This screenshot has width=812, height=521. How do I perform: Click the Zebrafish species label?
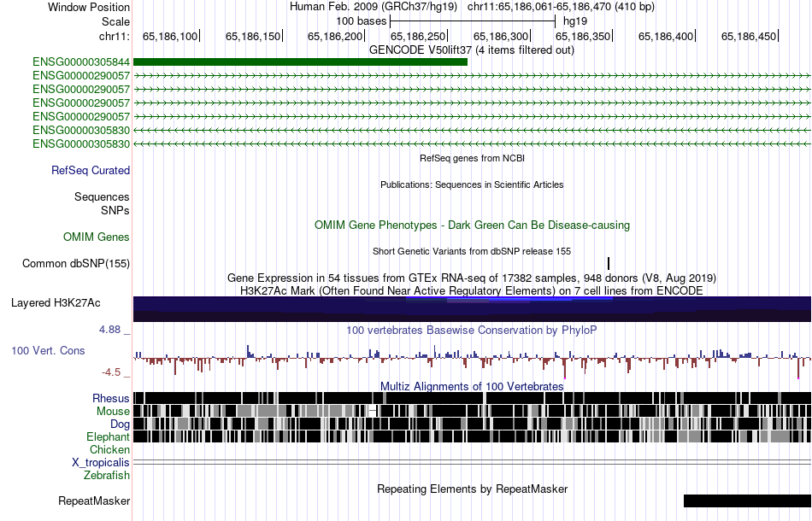pos(107,475)
